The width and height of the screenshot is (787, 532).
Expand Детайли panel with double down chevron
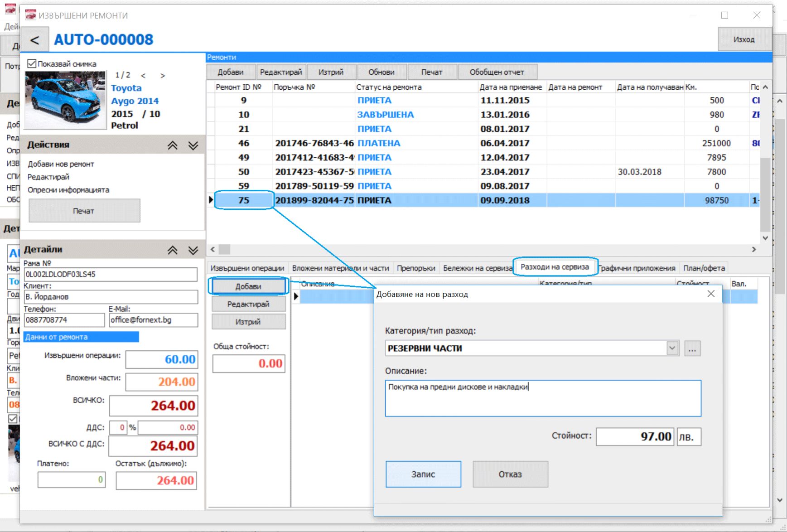coord(193,250)
